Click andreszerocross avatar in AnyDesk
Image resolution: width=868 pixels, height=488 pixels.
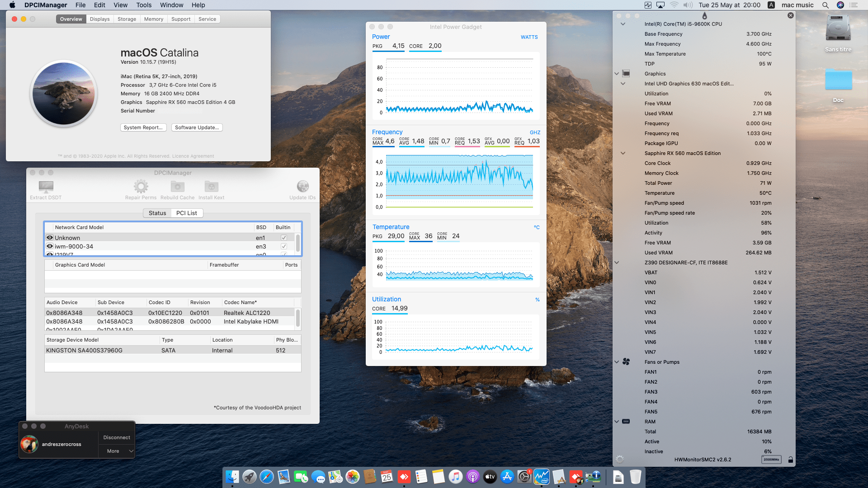point(29,444)
